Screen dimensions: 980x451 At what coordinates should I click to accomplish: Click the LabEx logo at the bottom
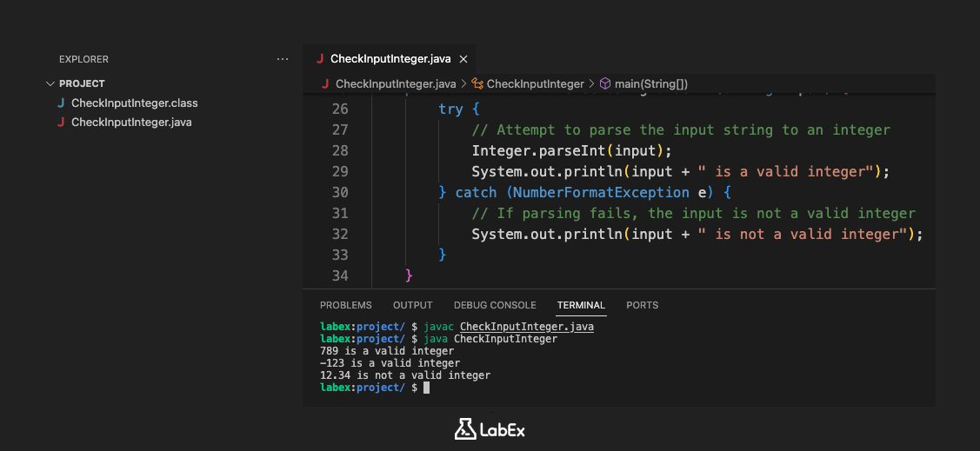[x=490, y=429]
